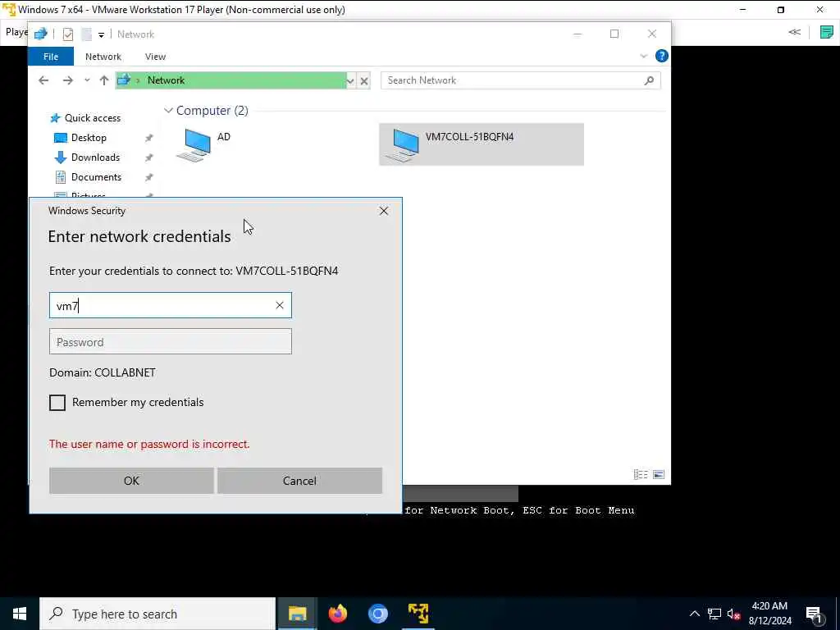
Task: Click the Network icon in Explorer title bar
Action: click(41, 34)
